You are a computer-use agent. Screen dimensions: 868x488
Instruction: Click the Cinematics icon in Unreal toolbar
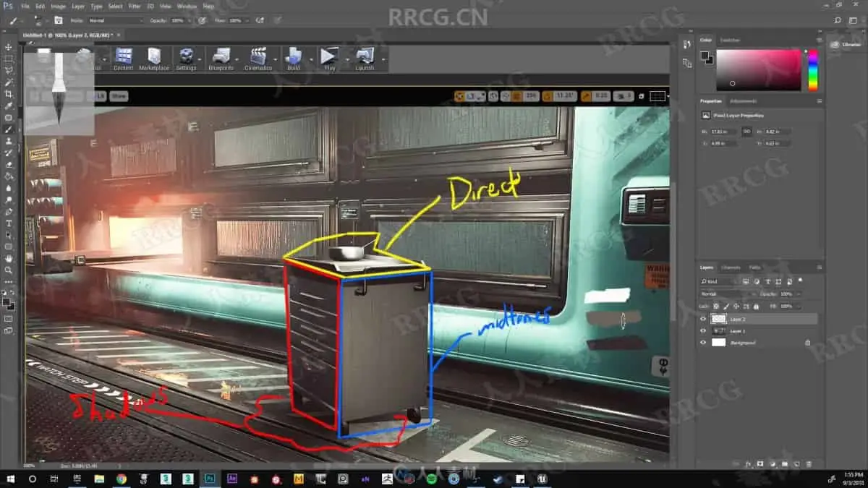pos(258,59)
